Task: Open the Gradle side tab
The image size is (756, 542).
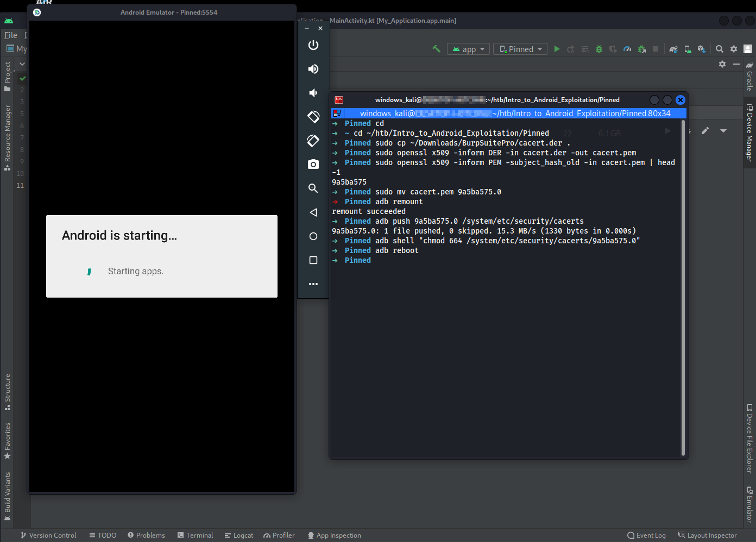Action: click(749, 76)
